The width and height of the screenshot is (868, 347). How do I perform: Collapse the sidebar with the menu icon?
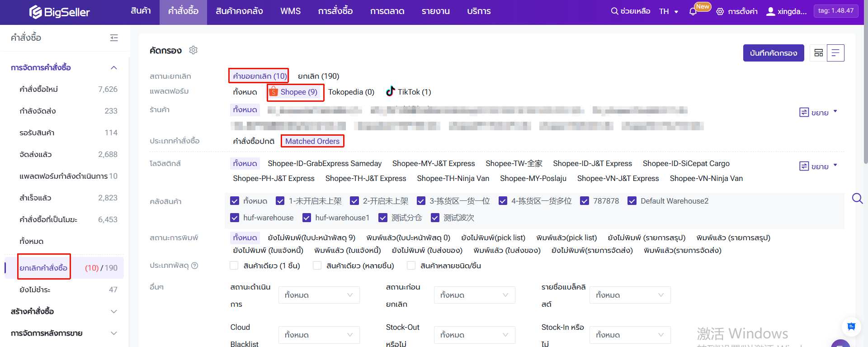pos(114,38)
